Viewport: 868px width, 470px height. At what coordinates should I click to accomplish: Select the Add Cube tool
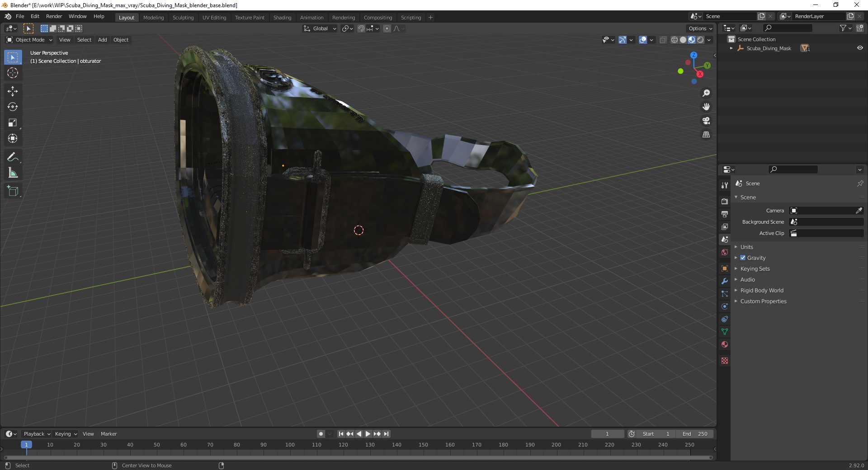[13, 191]
